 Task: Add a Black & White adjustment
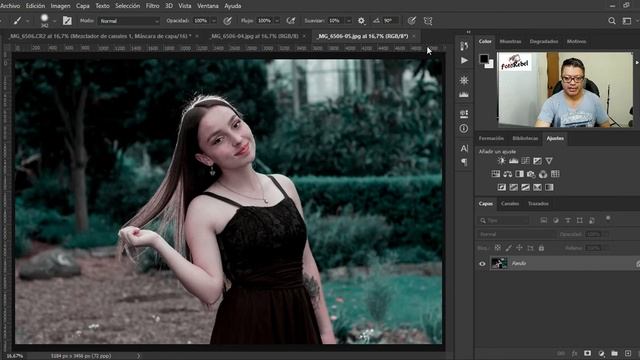pos(519,174)
